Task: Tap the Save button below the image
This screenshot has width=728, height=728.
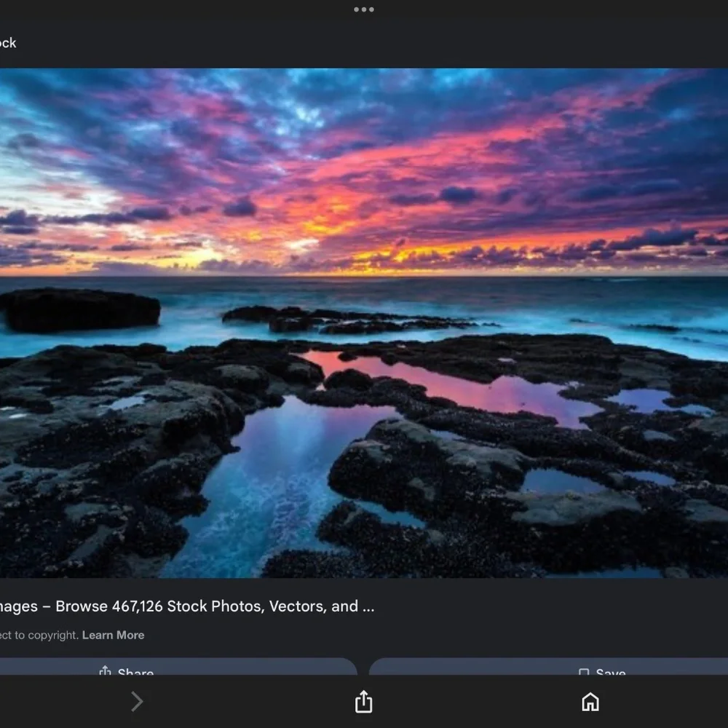Action: [x=549, y=667]
